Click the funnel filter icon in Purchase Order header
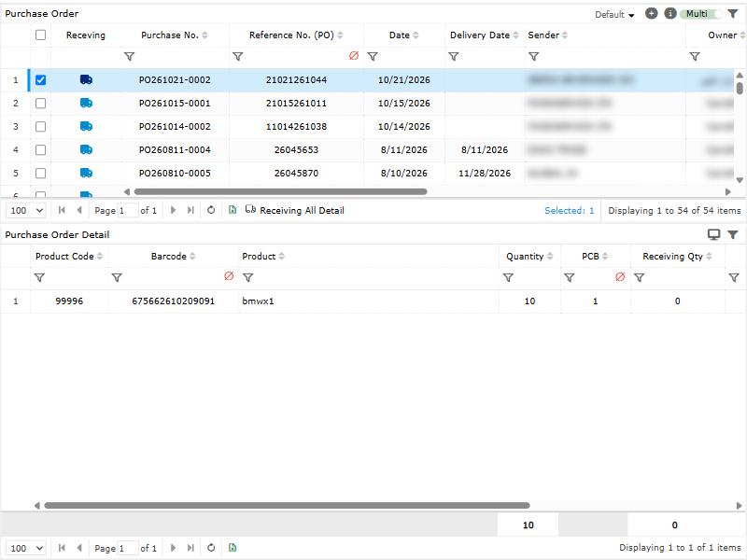Image resolution: width=747 pixels, height=560 pixels. click(x=733, y=14)
